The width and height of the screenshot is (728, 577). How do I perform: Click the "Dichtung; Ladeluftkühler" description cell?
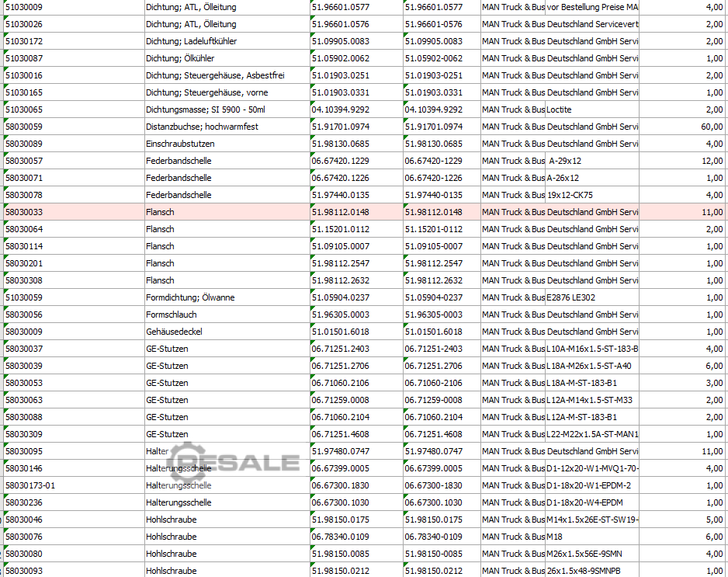click(192, 41)
